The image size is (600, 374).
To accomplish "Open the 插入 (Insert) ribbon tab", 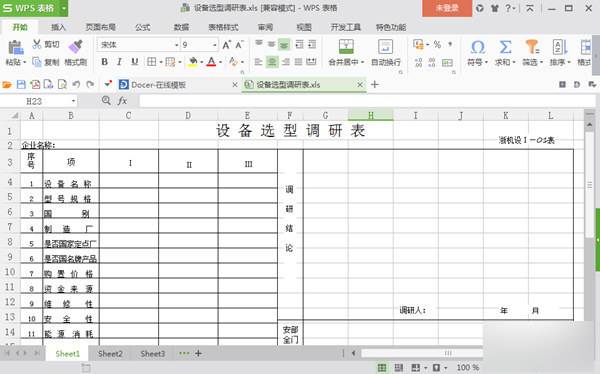I will pos(58,27).
